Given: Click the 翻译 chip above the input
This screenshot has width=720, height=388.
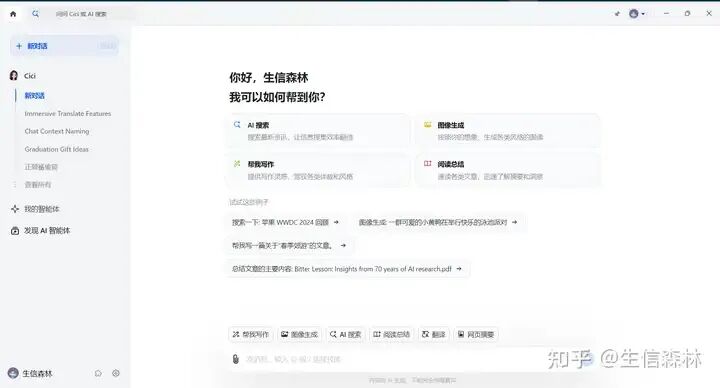Looking at the screenshot, I should 434,334.
